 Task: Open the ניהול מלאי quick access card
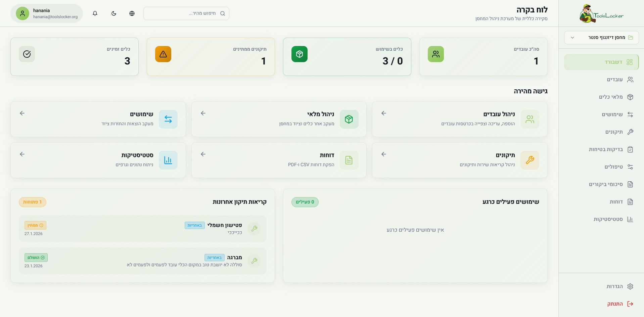pos(279,119)
